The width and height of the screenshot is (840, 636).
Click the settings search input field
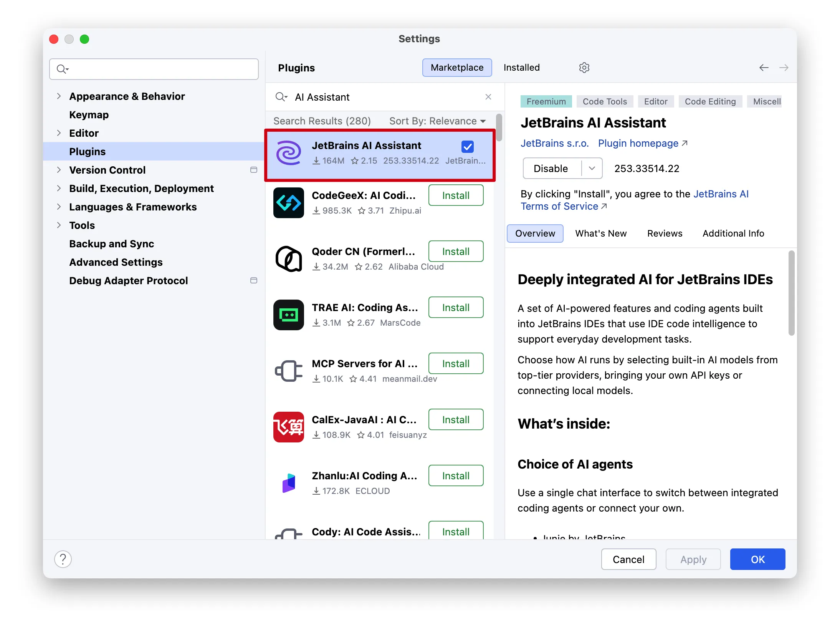pos(154,69)
